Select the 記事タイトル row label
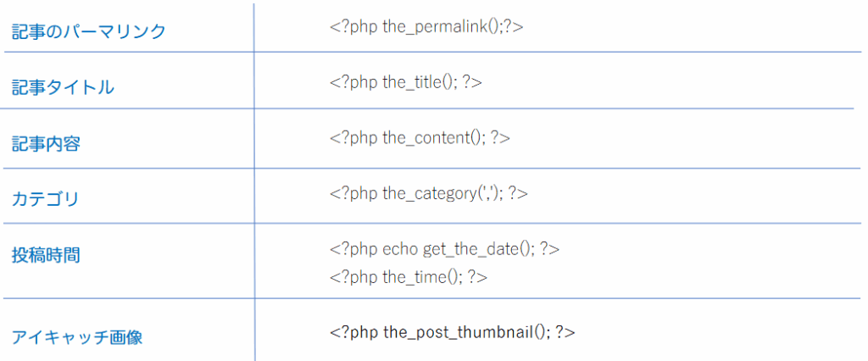 point(63,87)
